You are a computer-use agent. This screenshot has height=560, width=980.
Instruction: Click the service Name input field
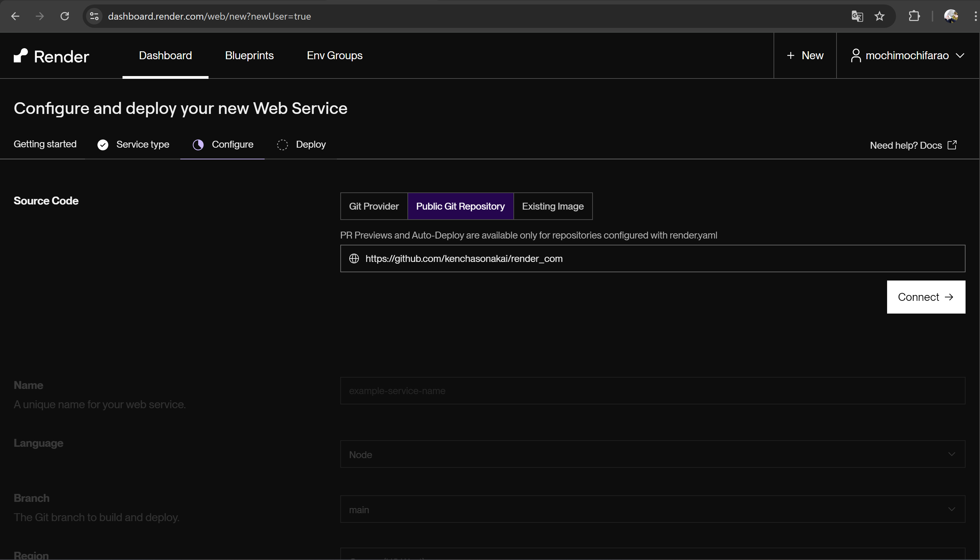652,391
